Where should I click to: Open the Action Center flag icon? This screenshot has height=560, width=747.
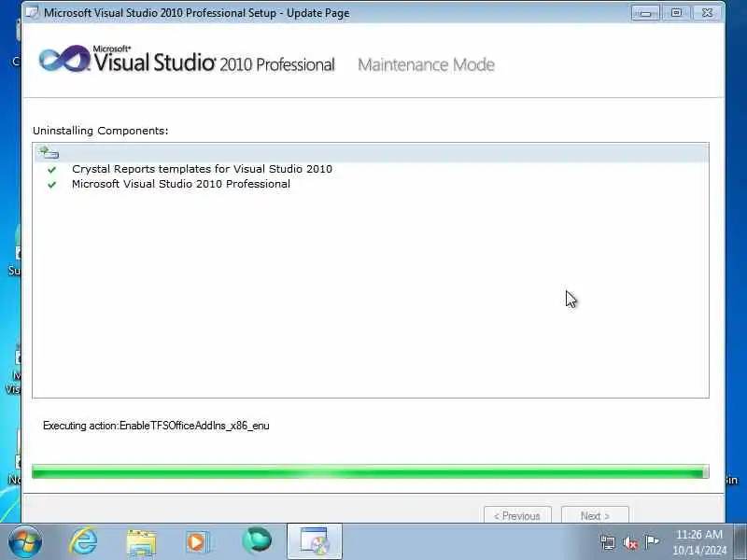point(652,541)
